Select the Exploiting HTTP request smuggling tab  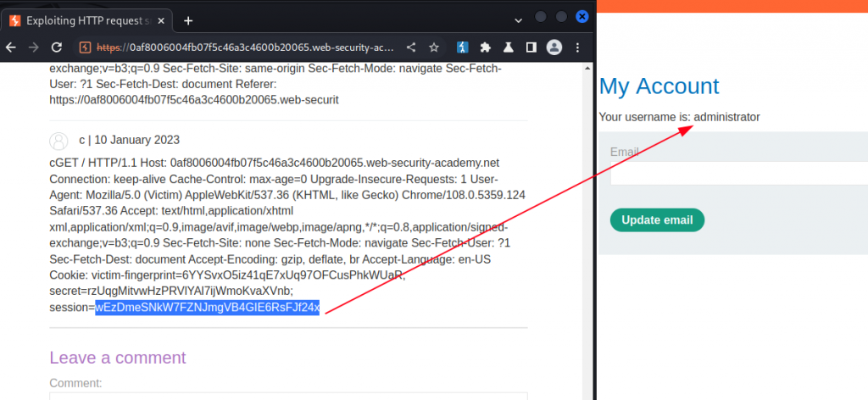[x=88, y=21]
